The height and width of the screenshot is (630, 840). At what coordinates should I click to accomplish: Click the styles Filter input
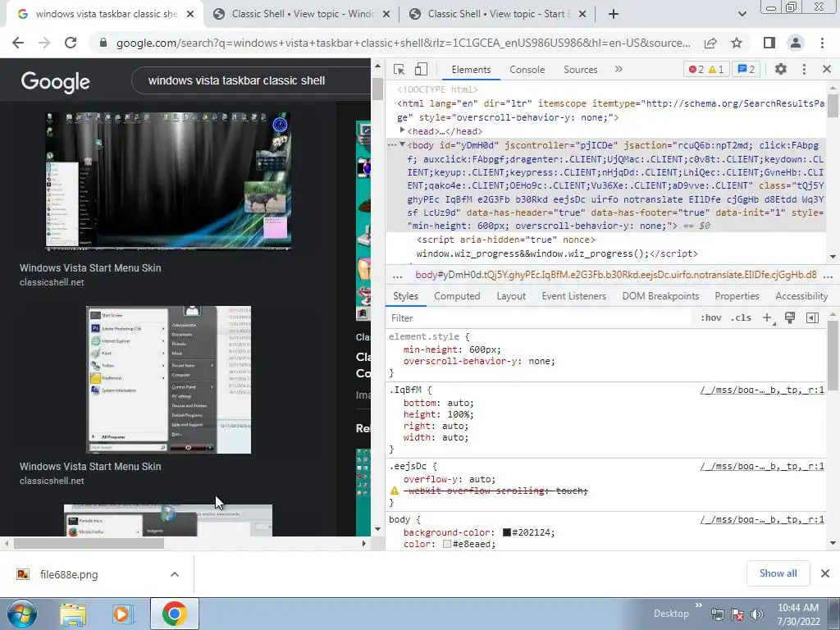[x=538, y=318]
